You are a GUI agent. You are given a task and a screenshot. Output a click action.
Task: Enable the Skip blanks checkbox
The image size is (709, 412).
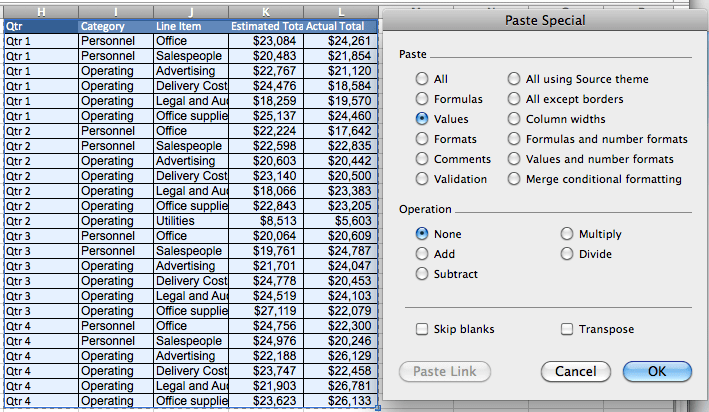click(422, 329)
